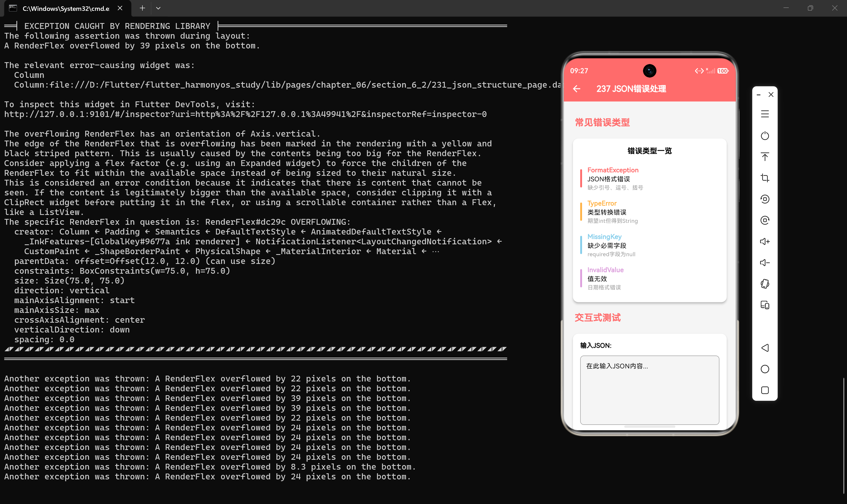Click the JSON格式错误 description text

[609, 179]
